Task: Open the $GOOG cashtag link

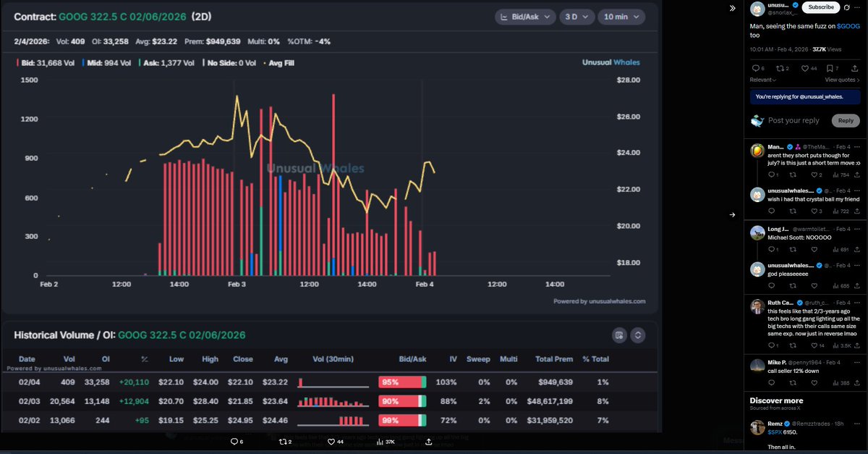Action: 848,26
